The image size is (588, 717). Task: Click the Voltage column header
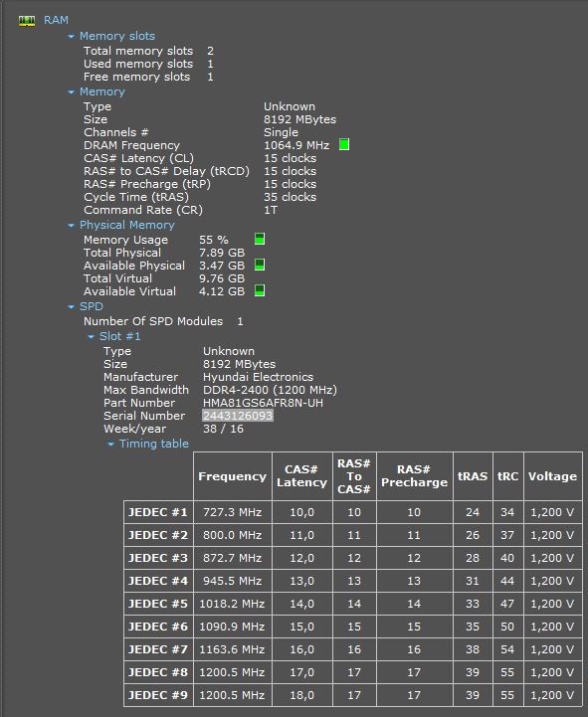(x=553, y=476)
